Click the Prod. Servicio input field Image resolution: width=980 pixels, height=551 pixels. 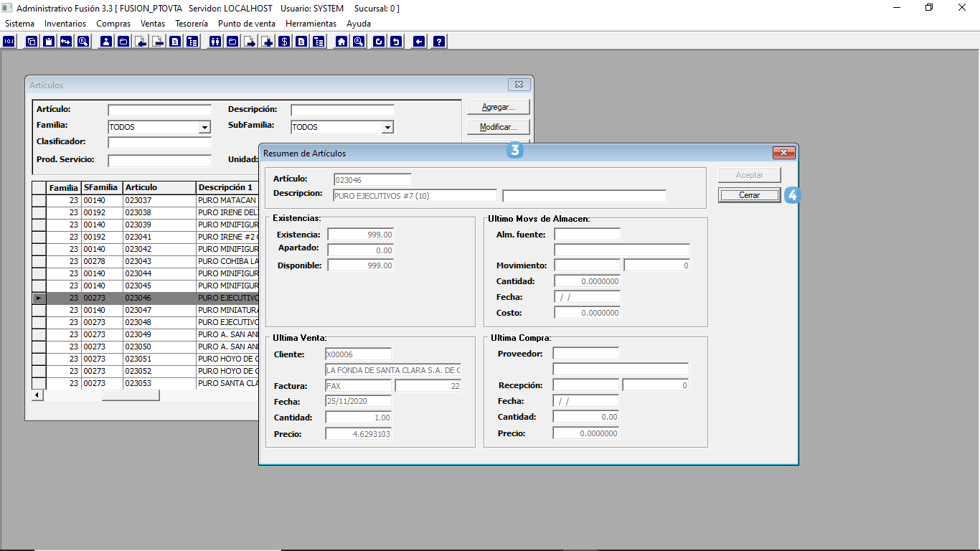[x=160, y=161]
